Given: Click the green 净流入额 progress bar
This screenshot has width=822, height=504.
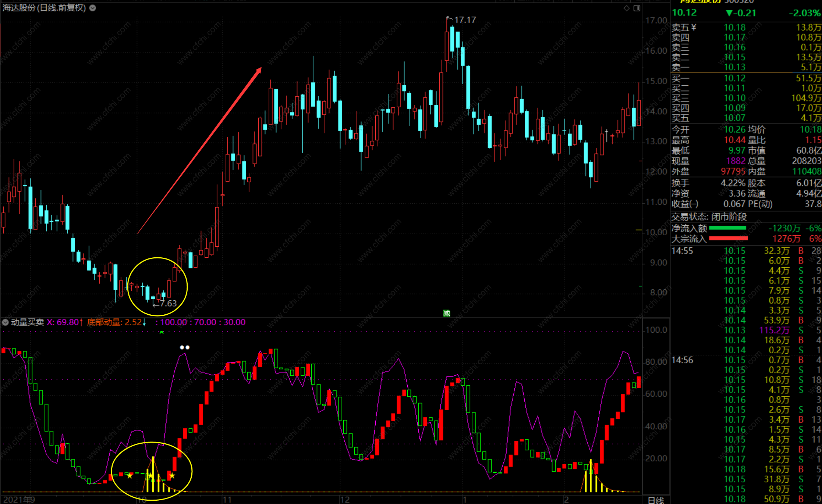Looking at the screenshot, I should (727, 228).
